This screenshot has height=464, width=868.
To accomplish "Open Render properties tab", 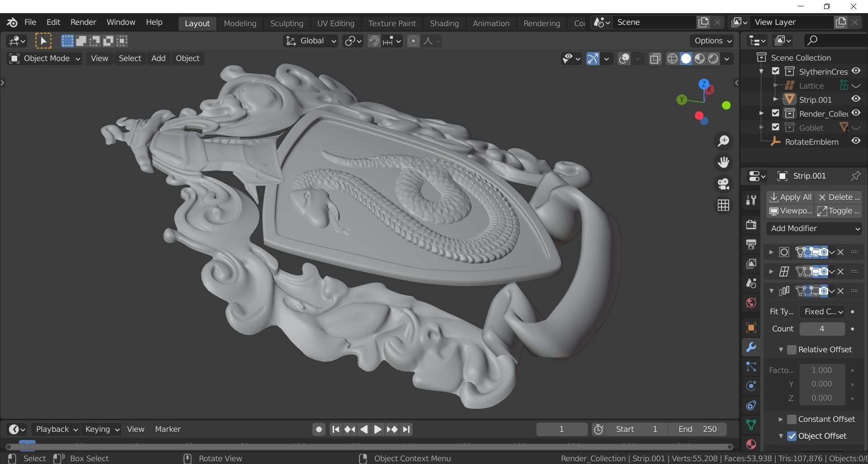I will pos(751,224).
